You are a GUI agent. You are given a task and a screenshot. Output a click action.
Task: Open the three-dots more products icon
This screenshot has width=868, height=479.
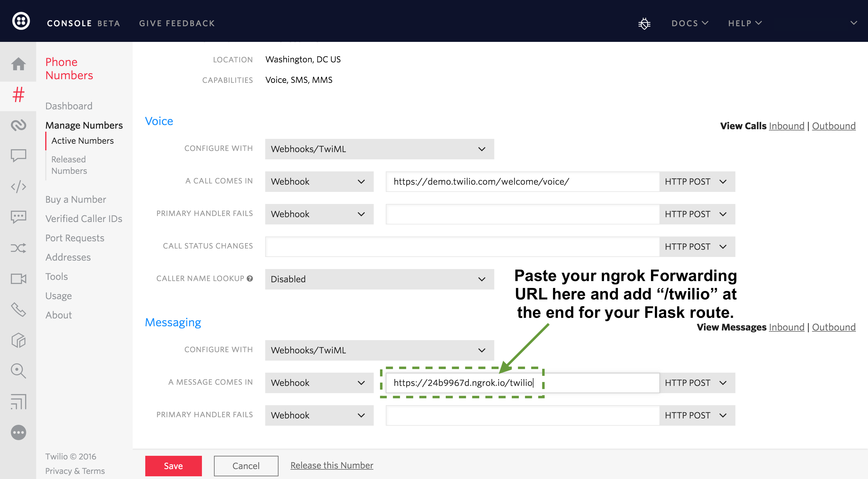[x=18, y=432]
